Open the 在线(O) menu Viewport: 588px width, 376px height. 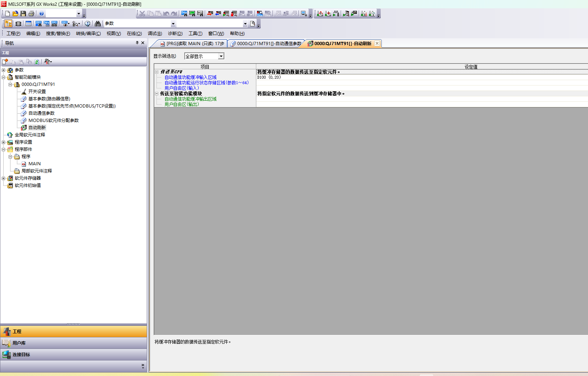(x=134, y=34)
